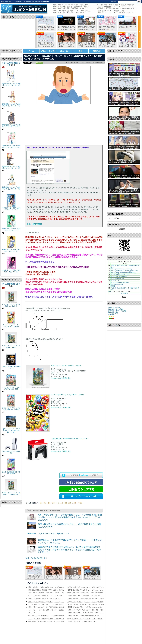Click the YouTube link in top bar
142x644 pixels.
[x=46, y=2]
